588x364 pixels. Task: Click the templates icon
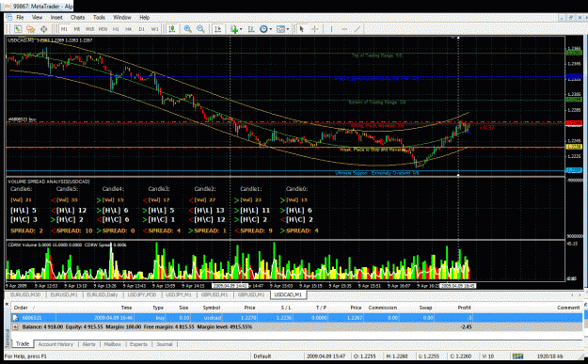pos(280,29)
